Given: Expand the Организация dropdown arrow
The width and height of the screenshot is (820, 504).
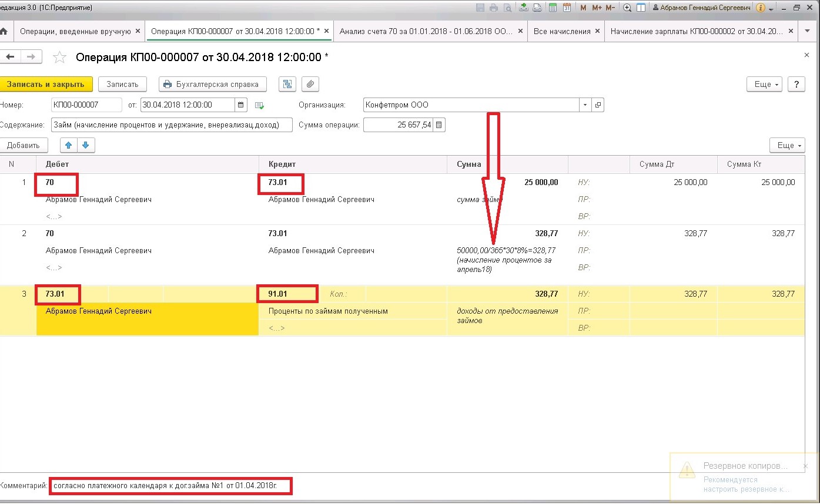Looking at the screenshot, I should (585, 105).
